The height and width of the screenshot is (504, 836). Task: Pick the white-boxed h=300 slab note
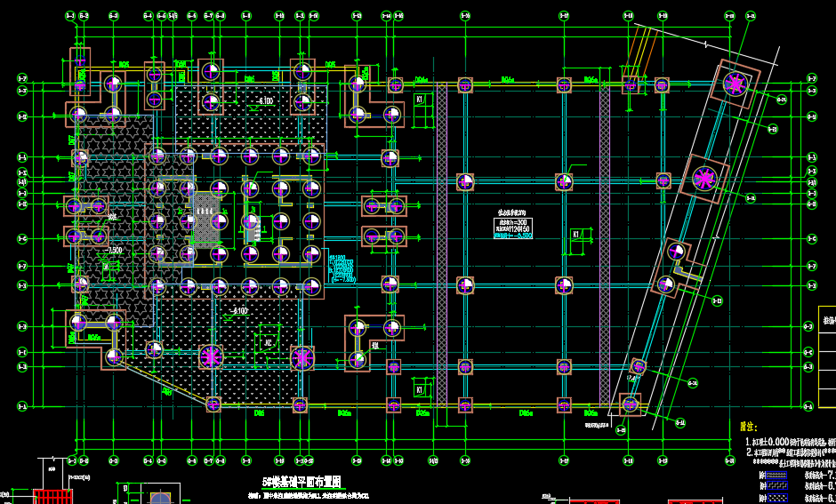(x=513, y=228)
